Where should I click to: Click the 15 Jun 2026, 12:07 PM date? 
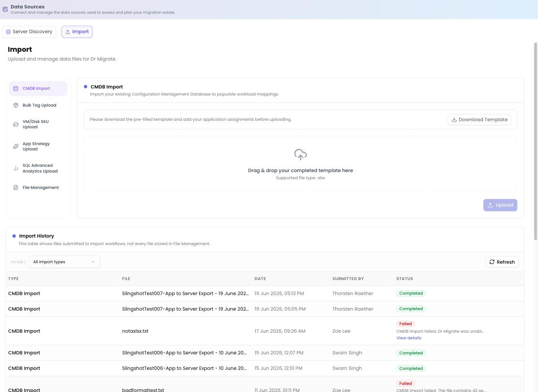pos(279,353)
